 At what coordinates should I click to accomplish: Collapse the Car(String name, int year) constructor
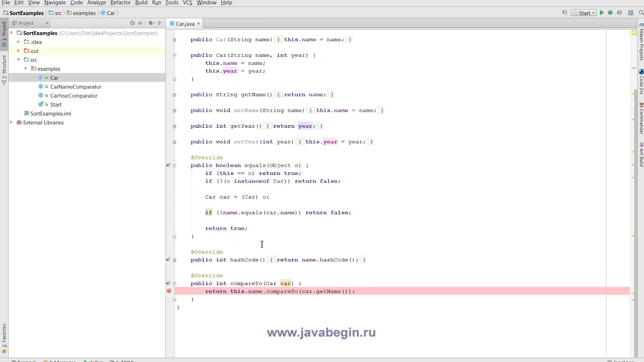tap(175, 55)
